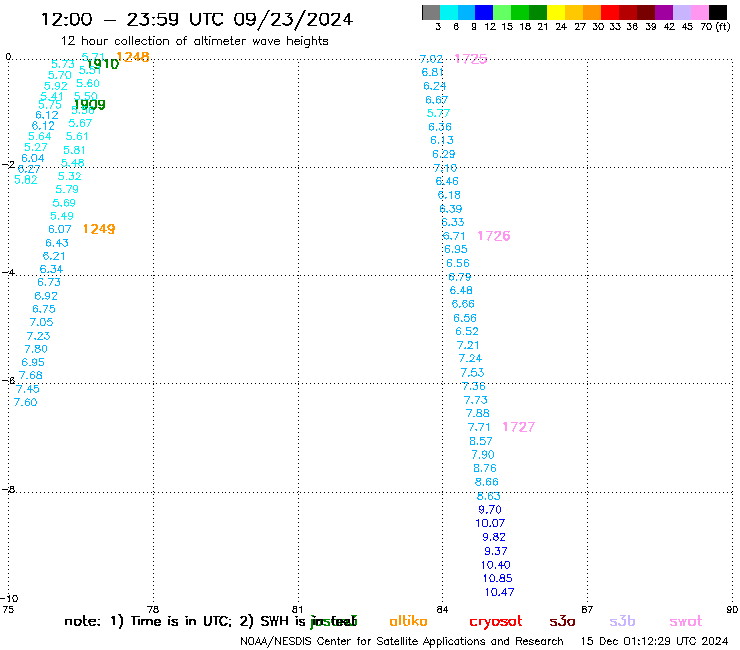Click the 9.70 wave height value
Viewport: 740px width, 650px height.
pos(490,510)
